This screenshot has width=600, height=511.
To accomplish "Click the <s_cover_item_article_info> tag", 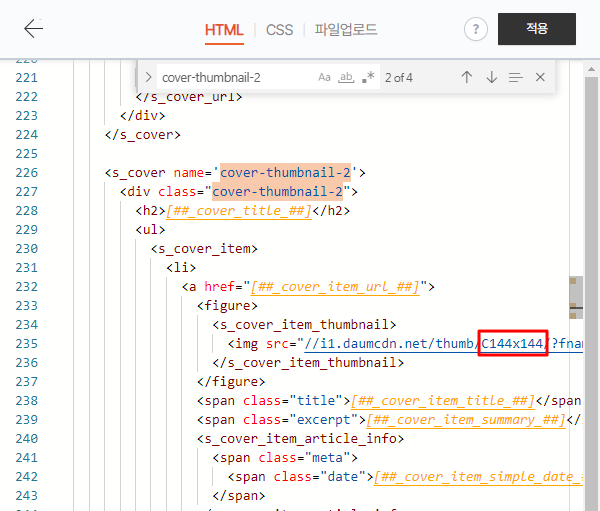I will pos(300,439).
